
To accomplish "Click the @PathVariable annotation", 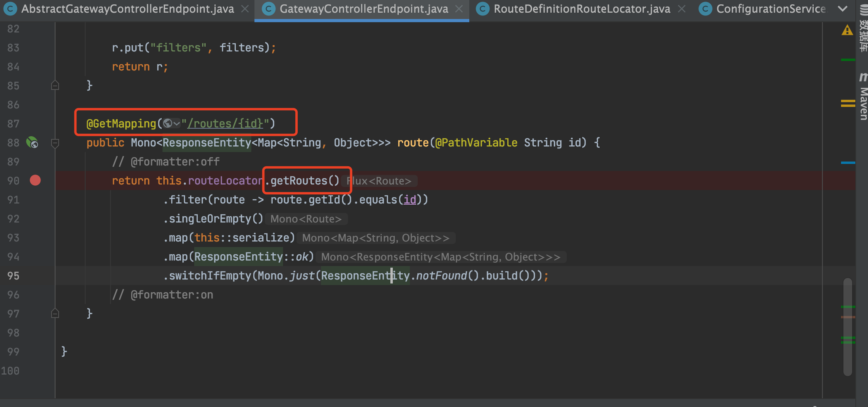I will point(476,143).
